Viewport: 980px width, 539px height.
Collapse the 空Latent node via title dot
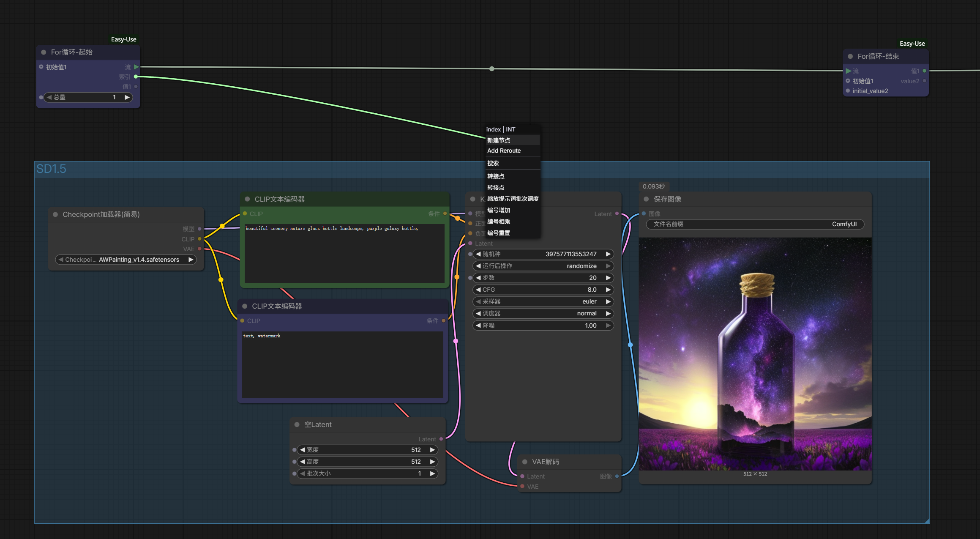coord(297,424)
